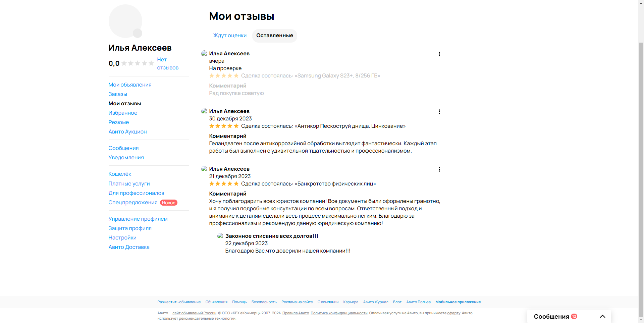The width and height of the screenshot is (644, 323).
Task: Click avatar beside the Samsung Galaxy review
Action: (204, 53)
